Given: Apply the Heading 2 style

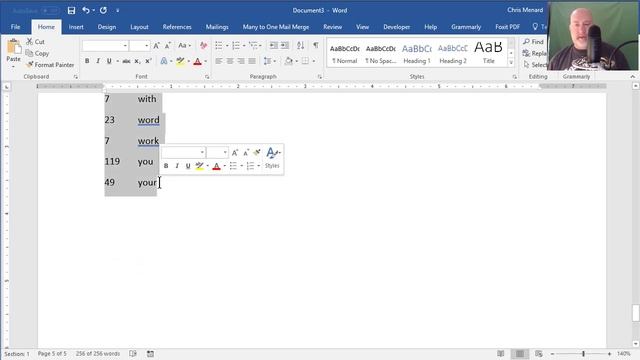Looking at the screenshot, I should (453, 53).
